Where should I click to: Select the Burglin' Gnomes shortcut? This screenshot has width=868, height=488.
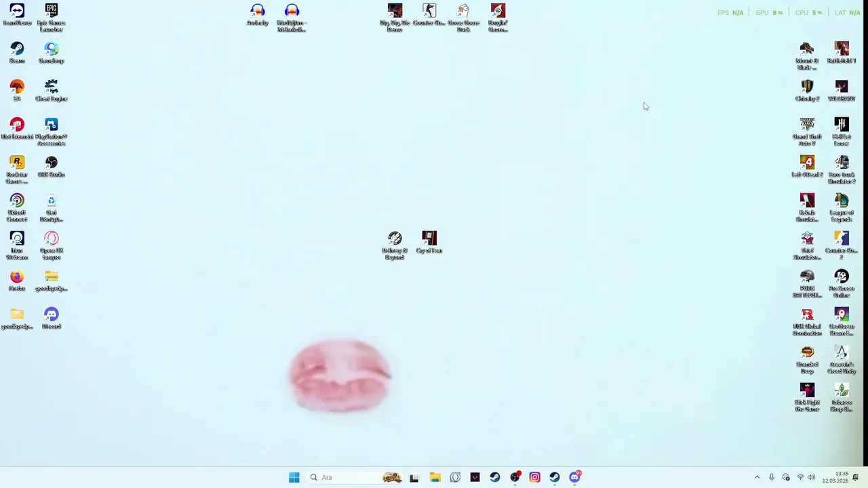[x=498, y=18]
